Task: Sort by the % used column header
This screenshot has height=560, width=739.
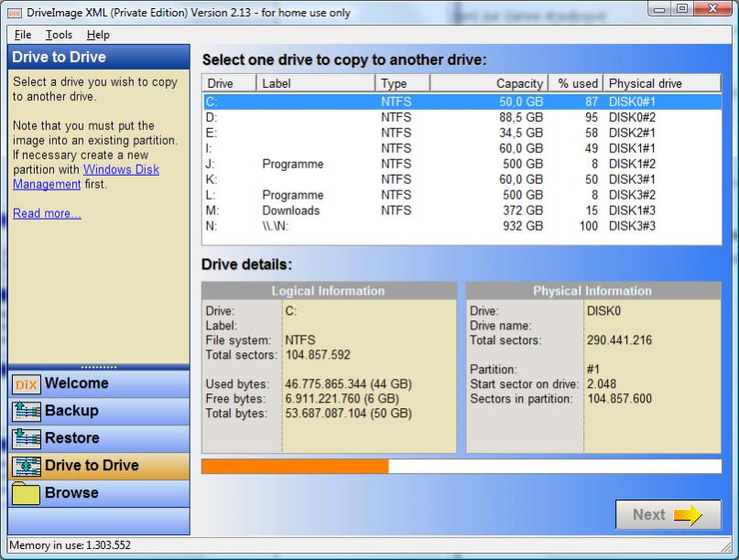Action: (x=576, y=83)
